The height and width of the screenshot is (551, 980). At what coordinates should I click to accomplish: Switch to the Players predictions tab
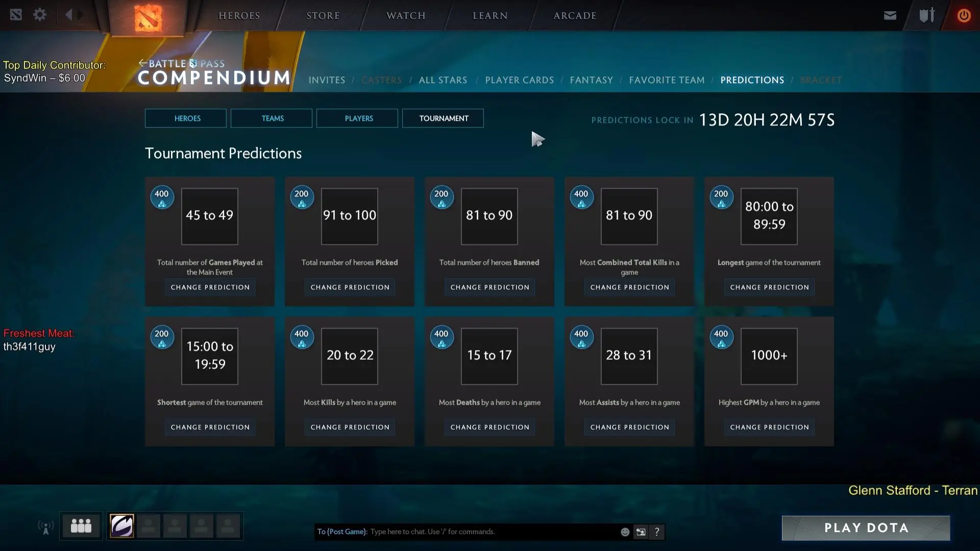[x=357, y=118]
